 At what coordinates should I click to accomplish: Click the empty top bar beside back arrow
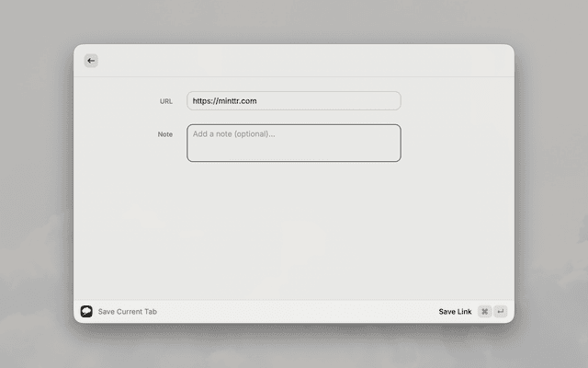click(x=294, y=61)
